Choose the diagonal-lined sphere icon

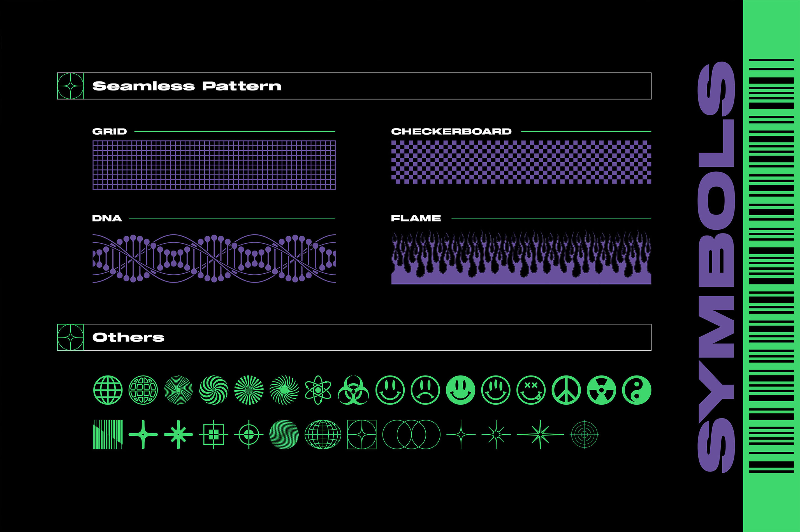284,434
